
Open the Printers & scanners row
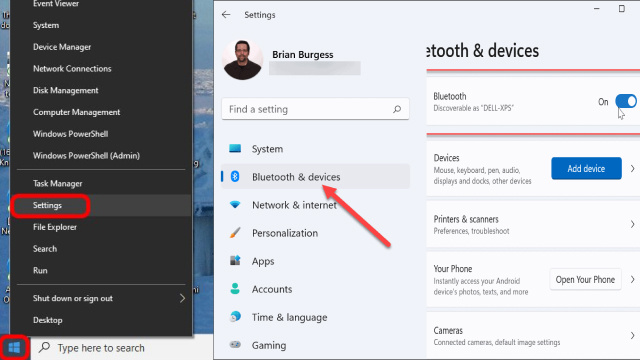(x=533, y=224)
